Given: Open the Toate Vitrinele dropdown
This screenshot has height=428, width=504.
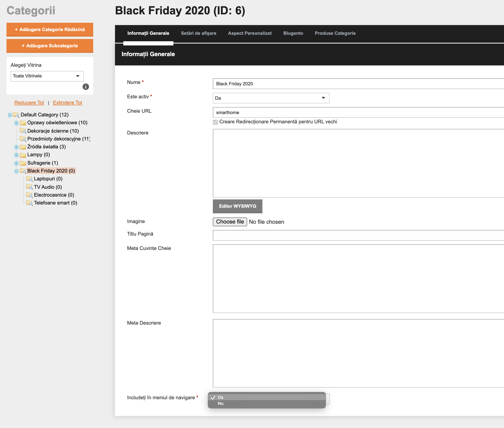Looking at the screenshot, I should click(47, 76).
